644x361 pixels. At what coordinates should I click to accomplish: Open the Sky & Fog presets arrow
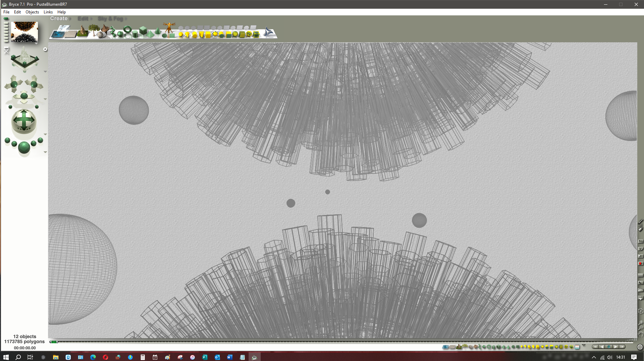(126, 19)
